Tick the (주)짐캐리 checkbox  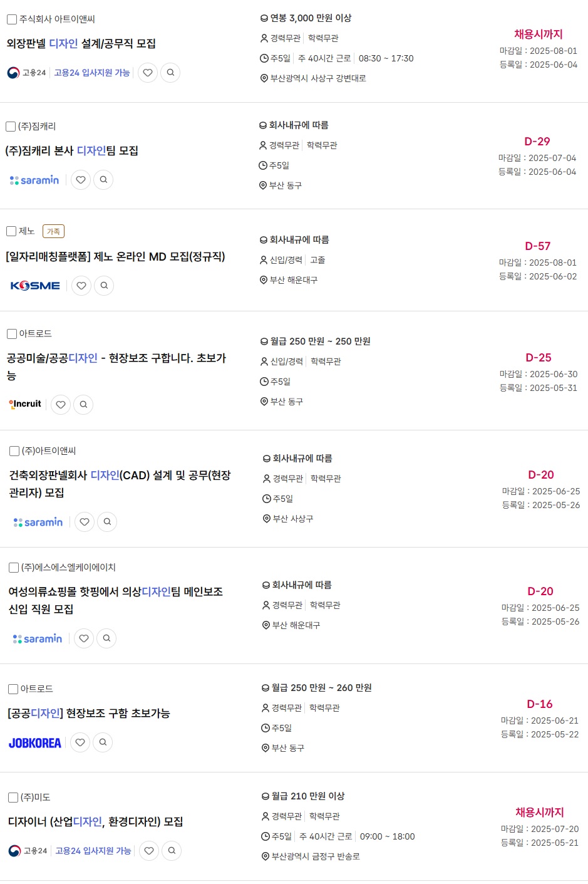pos(11,127)
